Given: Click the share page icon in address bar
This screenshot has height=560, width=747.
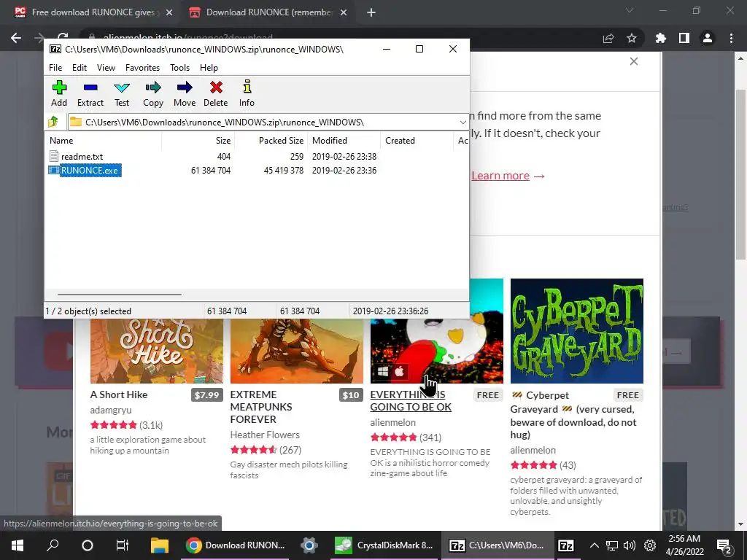Looking at the screenshot, I should [x=608, y=39].
